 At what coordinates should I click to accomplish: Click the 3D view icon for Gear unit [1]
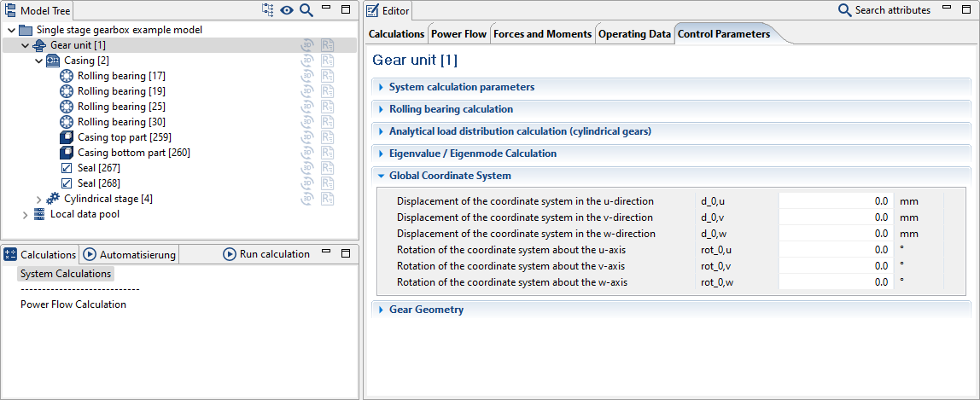pyautogui.click(x=308, y=45)
